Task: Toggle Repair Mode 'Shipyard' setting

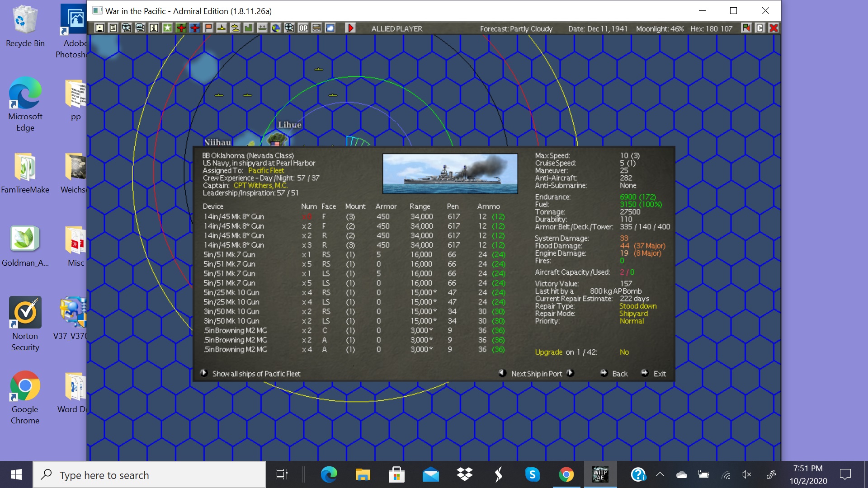Action: coord(633,314)
